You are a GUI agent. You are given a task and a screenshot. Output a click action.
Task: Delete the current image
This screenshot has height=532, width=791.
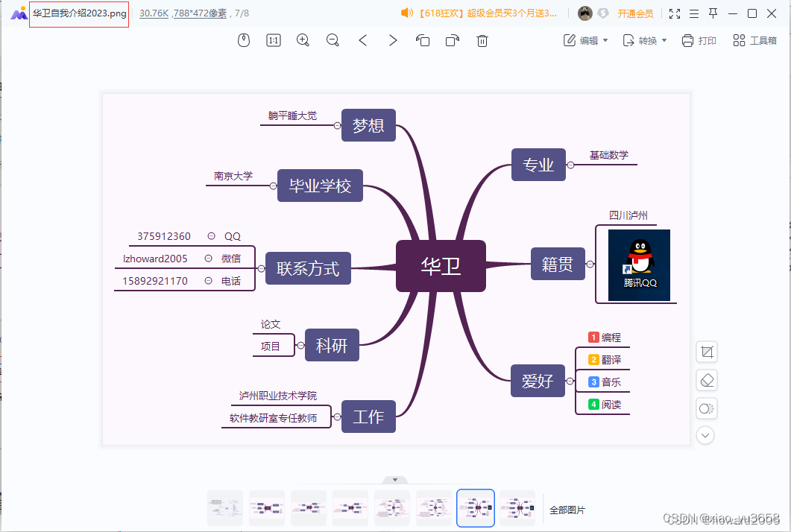[x=482, y=41]
